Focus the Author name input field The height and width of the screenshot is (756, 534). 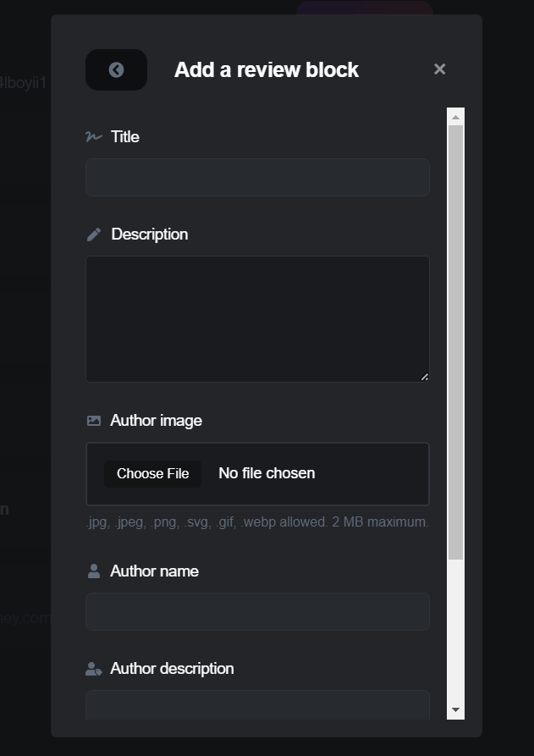[x=257, y=611]
